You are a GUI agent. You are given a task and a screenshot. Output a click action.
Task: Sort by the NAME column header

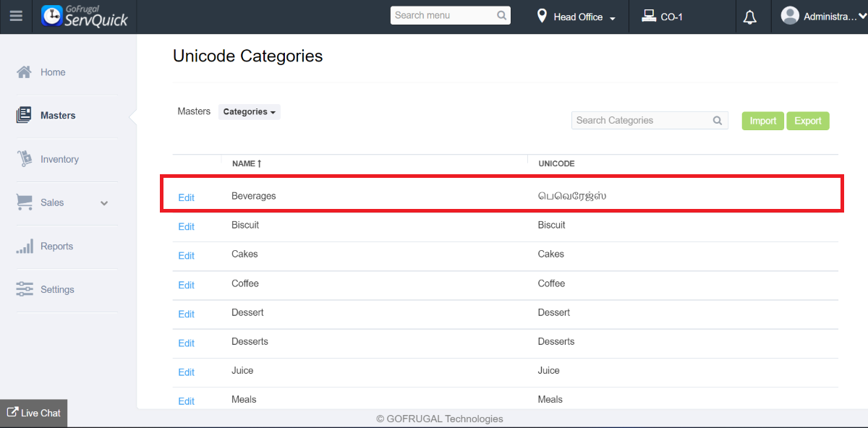point(246,164)
